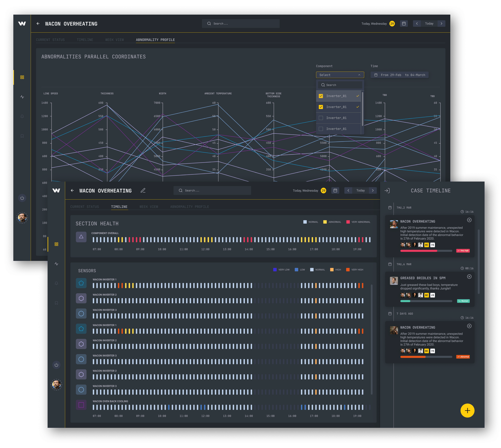This screenshot has height=448, width=501.
Task: Check the last Inverter_01 checkbox
Action: (x=321, y=129)
